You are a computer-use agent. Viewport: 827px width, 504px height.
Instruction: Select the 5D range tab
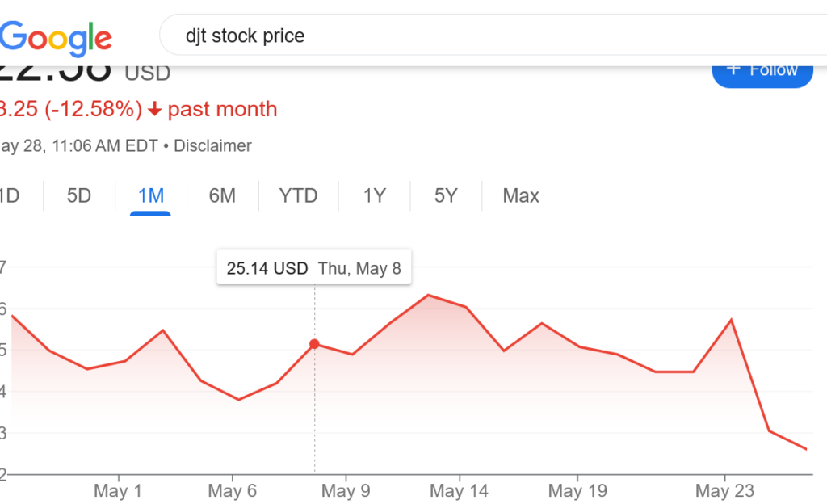pos(79,195)
